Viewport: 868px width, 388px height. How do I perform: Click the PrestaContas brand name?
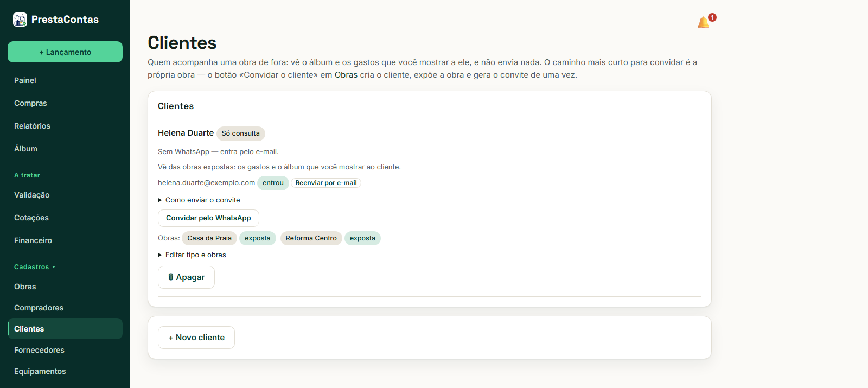(65, 20)
